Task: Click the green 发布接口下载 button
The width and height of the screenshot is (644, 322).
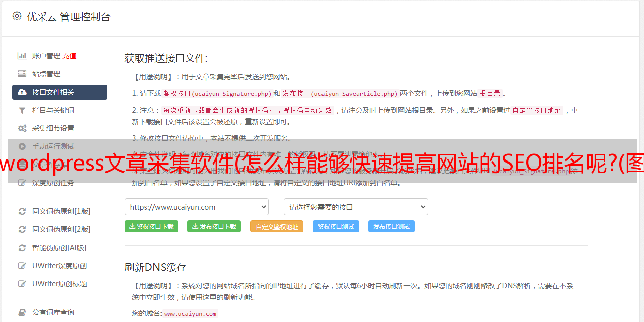Action: pyautogui.click(x=214, y=226)
